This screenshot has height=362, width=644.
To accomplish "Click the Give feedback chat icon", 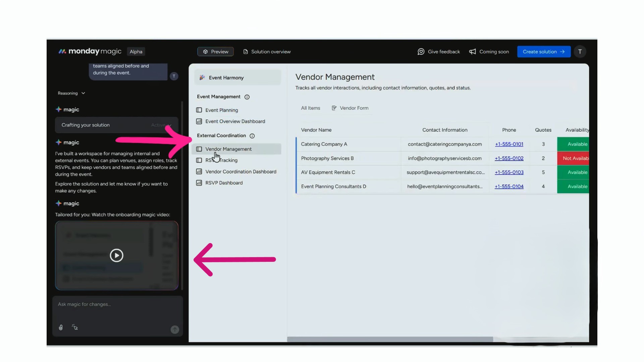I will point(421,52).
